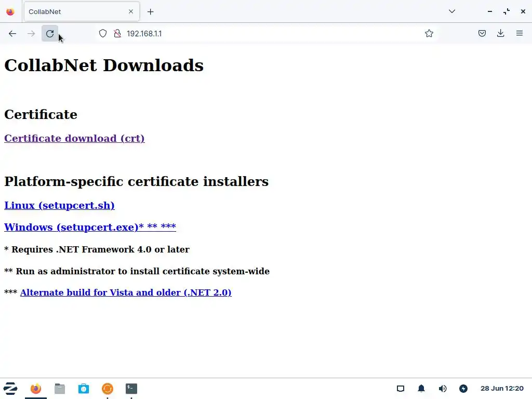Open Alternate build for Vista link

[x=126, y=292]
